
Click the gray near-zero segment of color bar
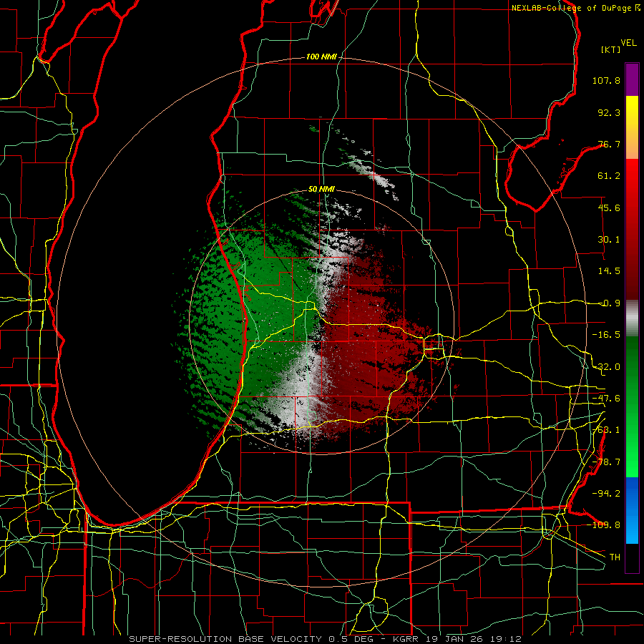(x=632, y=318)
